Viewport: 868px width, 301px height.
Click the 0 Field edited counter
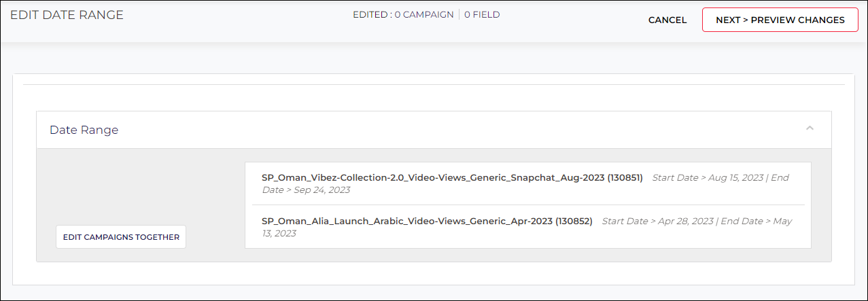[x=482, y=14]
